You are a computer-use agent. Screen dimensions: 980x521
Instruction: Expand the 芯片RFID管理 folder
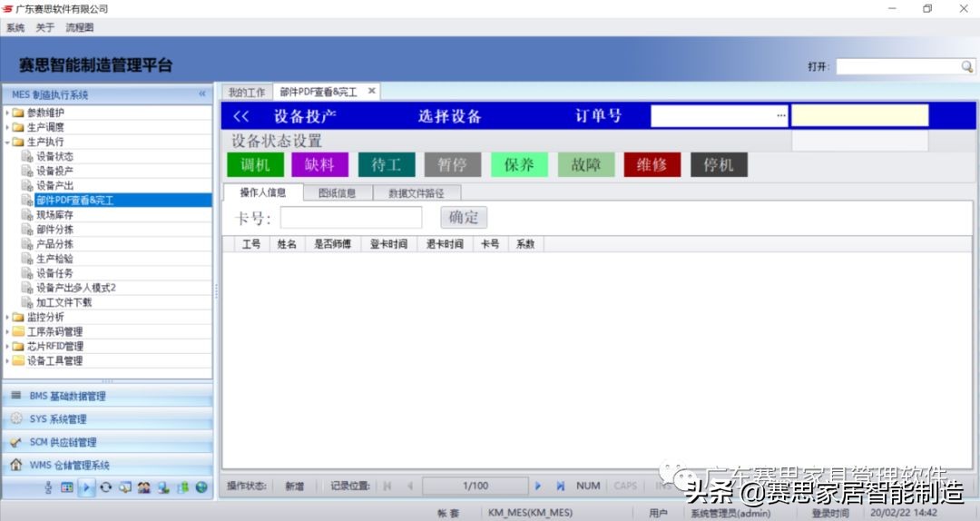pos(7,347)
